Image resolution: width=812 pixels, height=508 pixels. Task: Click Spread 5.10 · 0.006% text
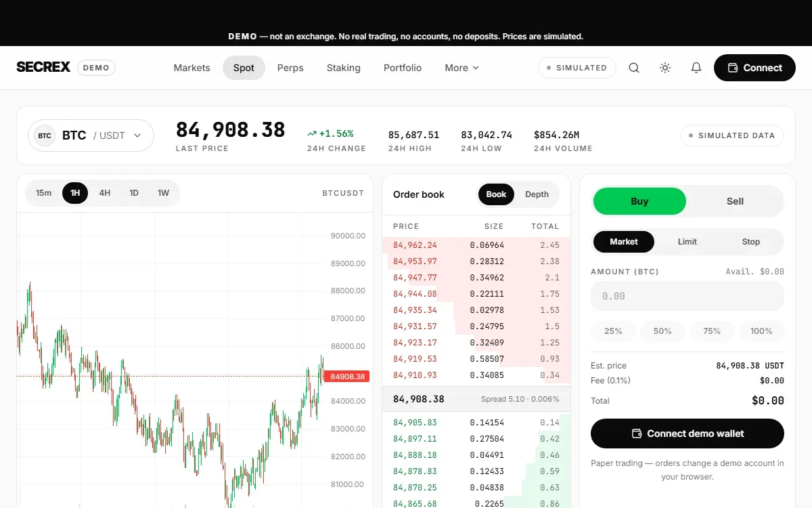coord(520,399)
